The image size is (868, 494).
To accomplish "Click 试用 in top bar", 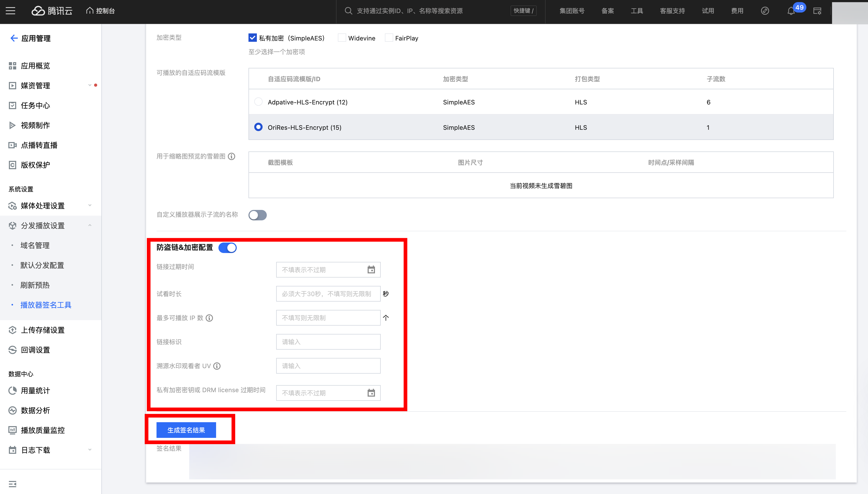I will click(x=708, y=11).
